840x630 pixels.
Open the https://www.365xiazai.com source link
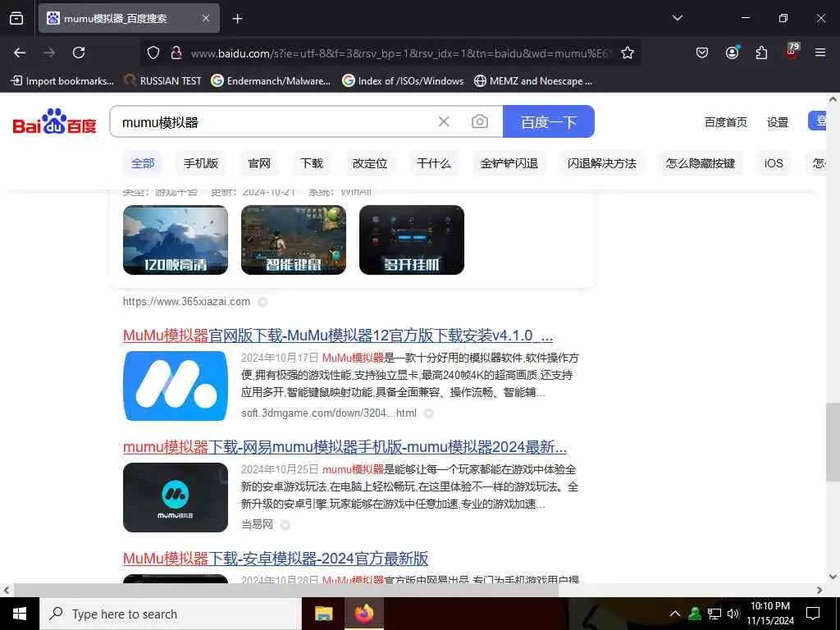click(x=186, y=302)
